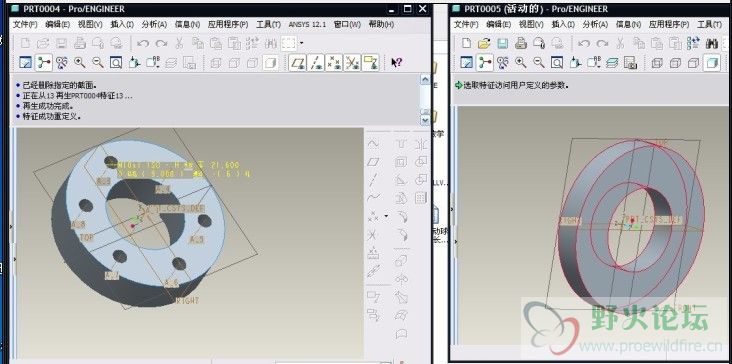Select the datum plane tool in right feature toolbar

coord(373,162)
